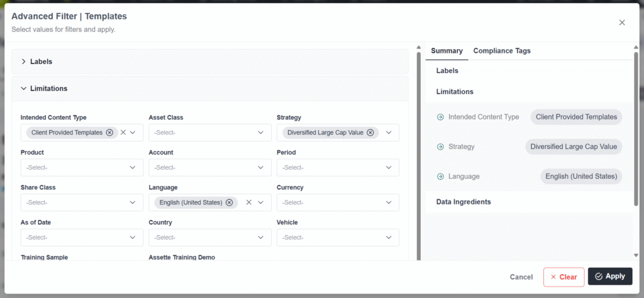
Task: Click arrow icon beside Intended Content Type summary
Action: 440,117
